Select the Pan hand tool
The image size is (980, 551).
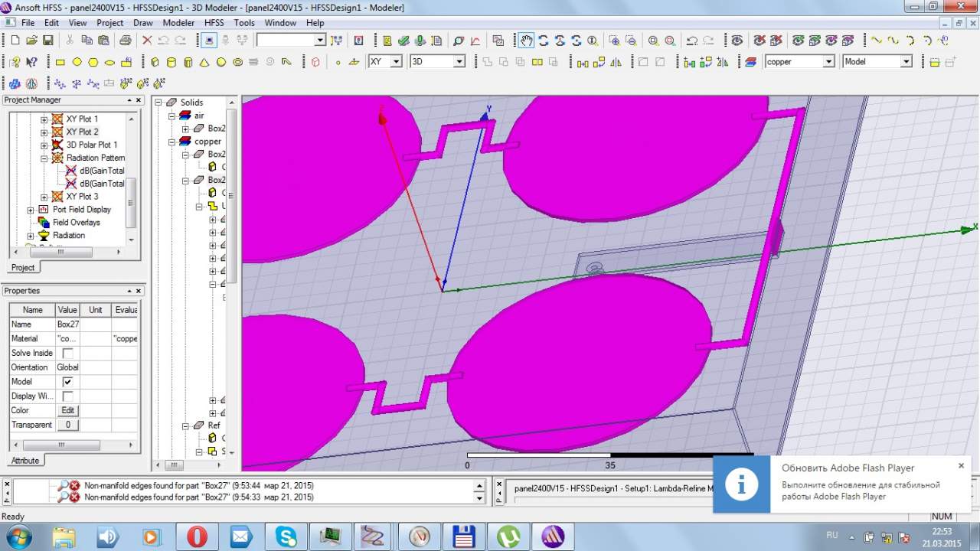pyautogui.click(x=526, y=41)
